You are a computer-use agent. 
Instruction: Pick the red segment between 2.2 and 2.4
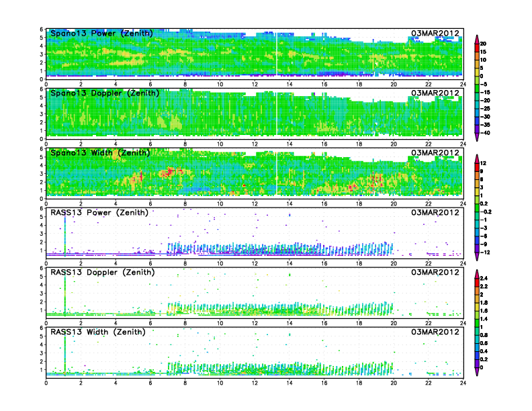coord(477,283)
